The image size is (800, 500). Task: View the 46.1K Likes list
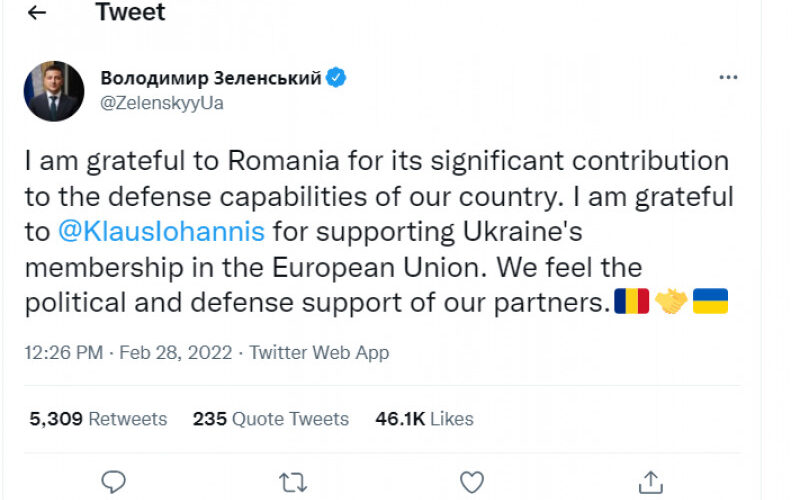(424, 419)
